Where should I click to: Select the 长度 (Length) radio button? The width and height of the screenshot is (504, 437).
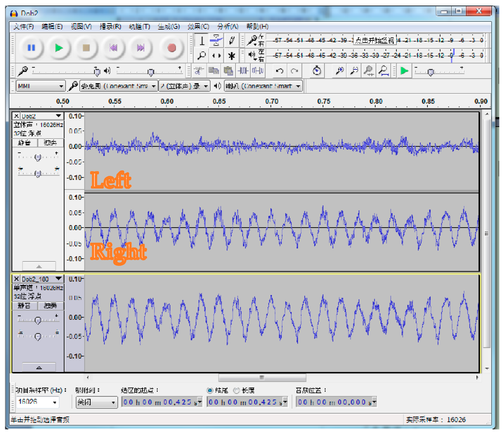237,390
